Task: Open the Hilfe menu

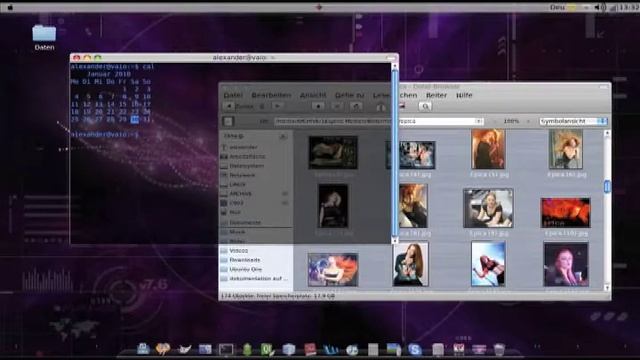Action: [464, 95]
